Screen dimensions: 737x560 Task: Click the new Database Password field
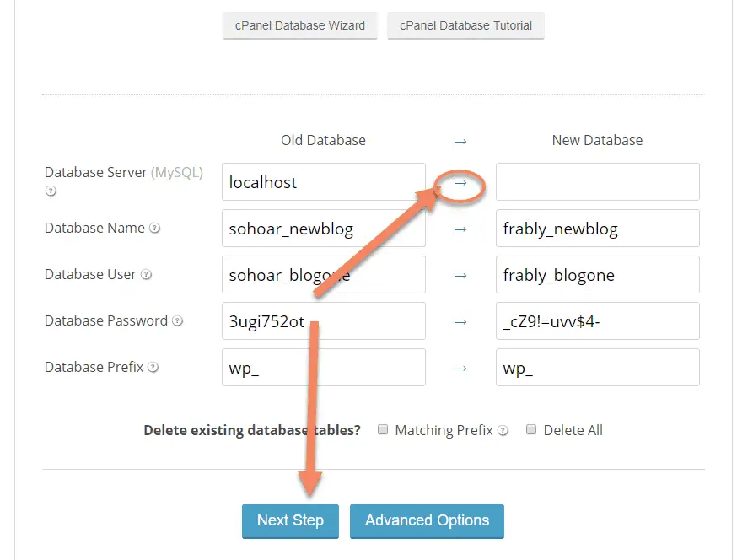point(597,320)
